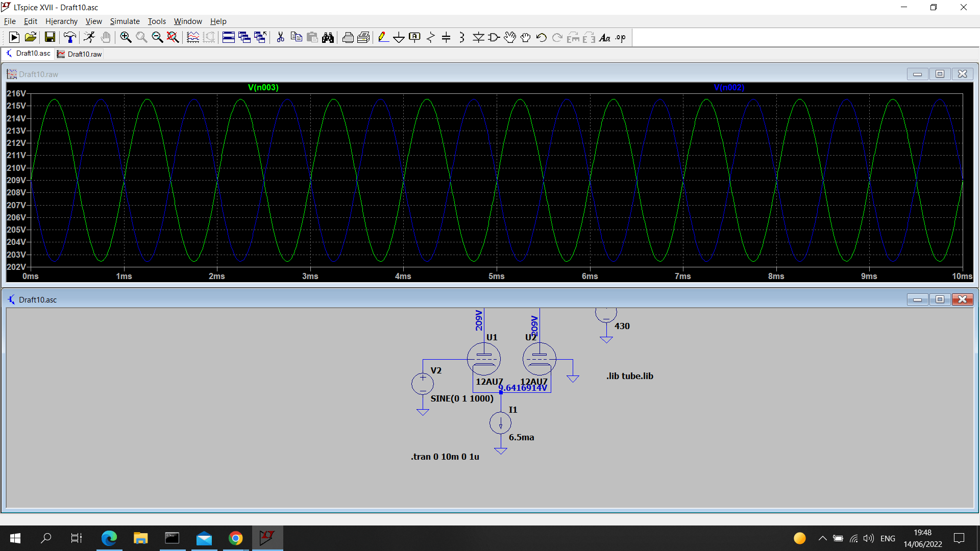Open Windows Start menu
Viewport: 980px width, 551px height.
point(15,538)
